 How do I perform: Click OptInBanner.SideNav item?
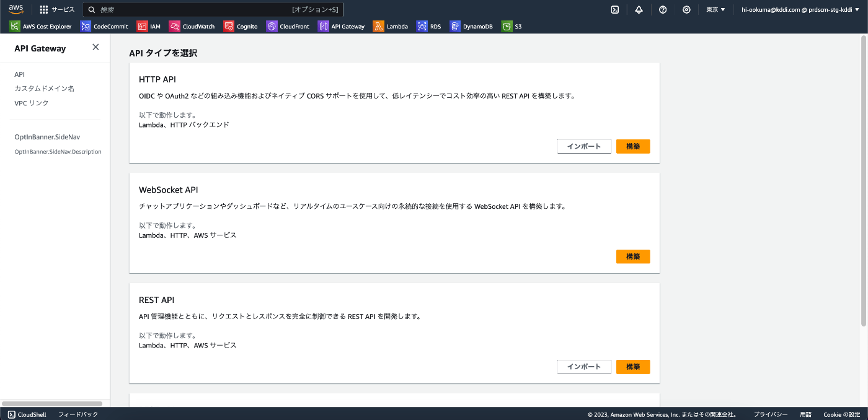click(x=47, y=137)
